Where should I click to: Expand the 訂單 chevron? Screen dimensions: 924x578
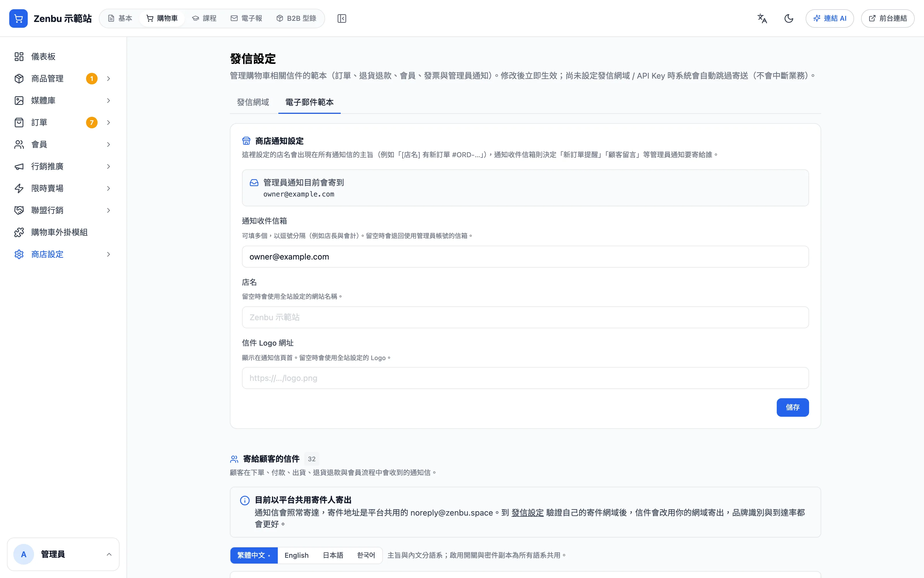pyautogui.click(x=109, y=122)
